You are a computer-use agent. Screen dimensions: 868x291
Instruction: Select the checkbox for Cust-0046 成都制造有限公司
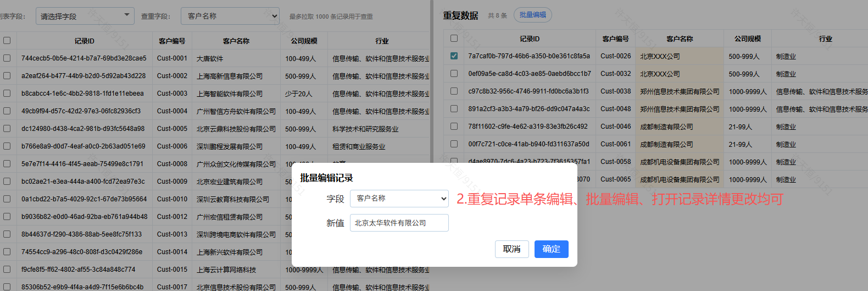click(454, 126)
